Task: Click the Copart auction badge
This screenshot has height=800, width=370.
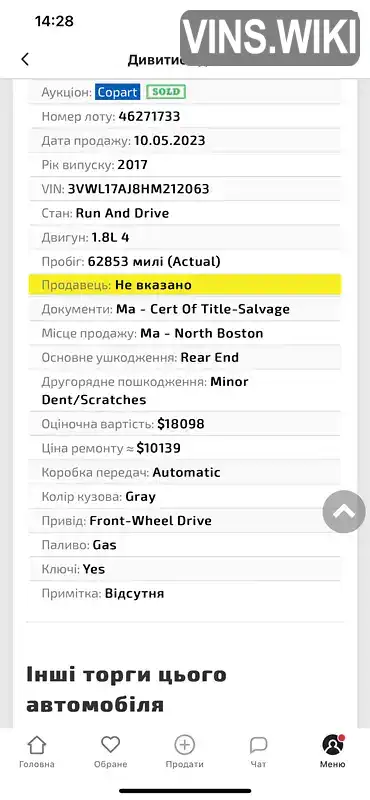Action: 118,92
